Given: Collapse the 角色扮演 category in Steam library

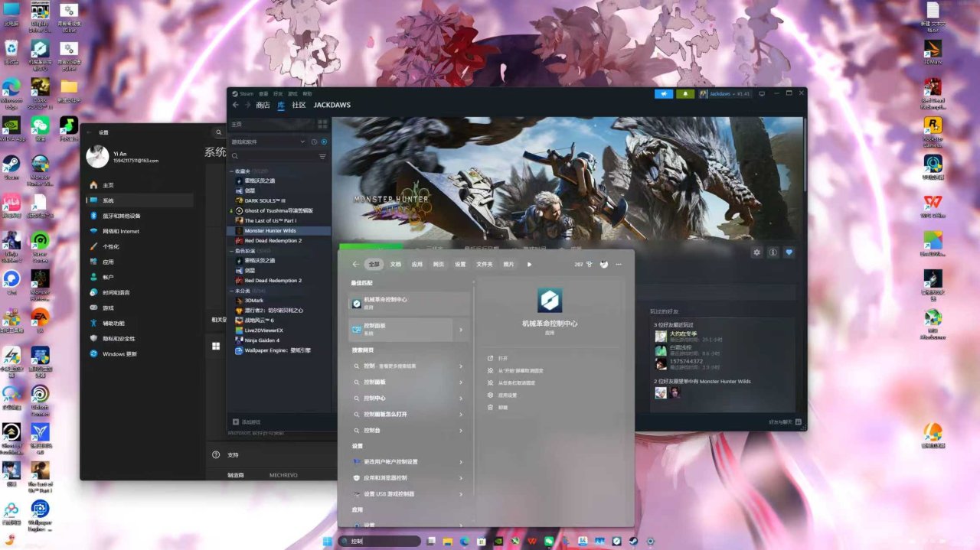Looking at the screenshot, I should 231,251.
